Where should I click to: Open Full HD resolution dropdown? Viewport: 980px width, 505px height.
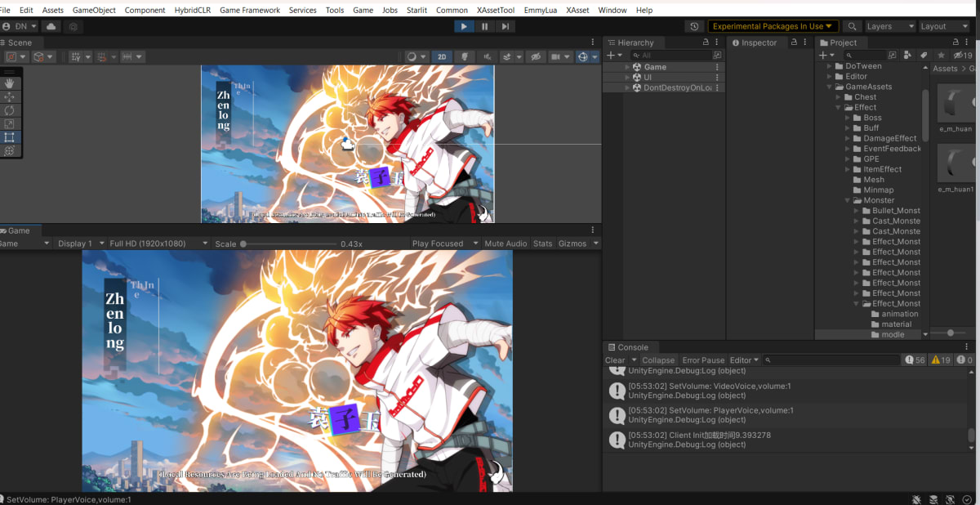tap(158, 244)
